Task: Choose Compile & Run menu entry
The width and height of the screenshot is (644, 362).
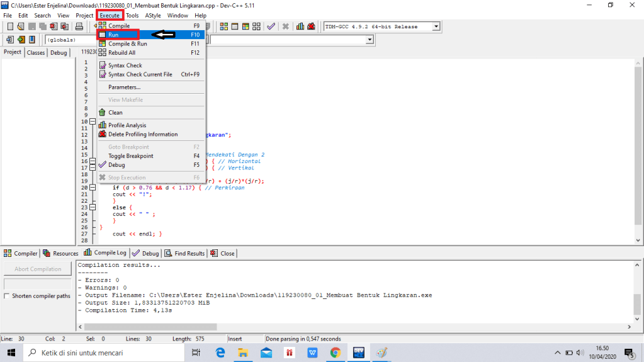Action: pyautogui.click(x=127, y=44)
